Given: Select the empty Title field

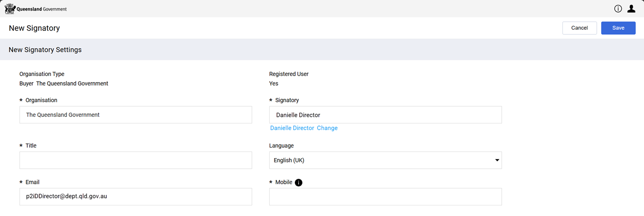Looking at the screenshot, I should pos(136,160).
